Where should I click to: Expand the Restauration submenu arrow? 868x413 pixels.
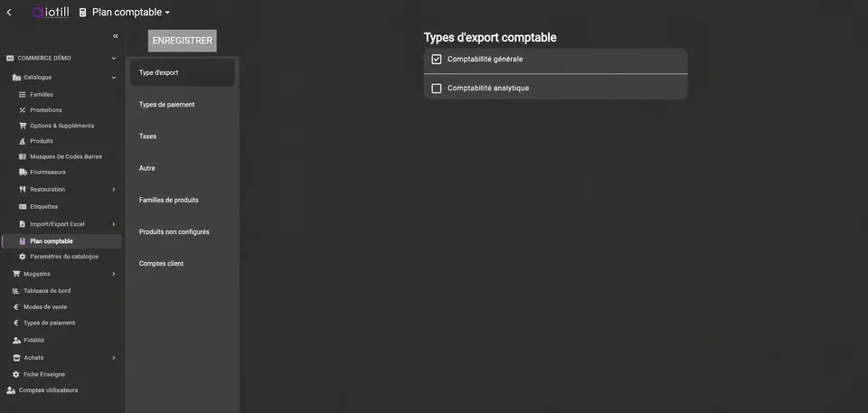pyautogui.click(x=114, y=190)
